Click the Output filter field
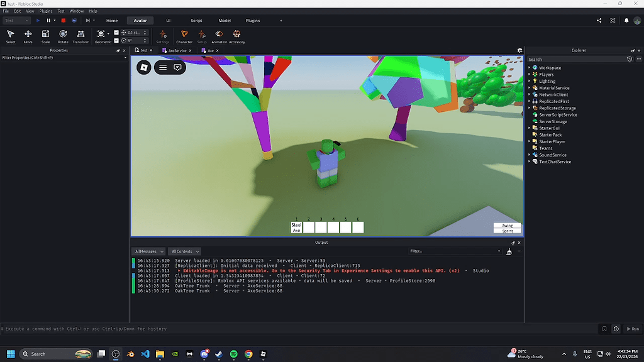The image size is (644, 362). [455, 251]
